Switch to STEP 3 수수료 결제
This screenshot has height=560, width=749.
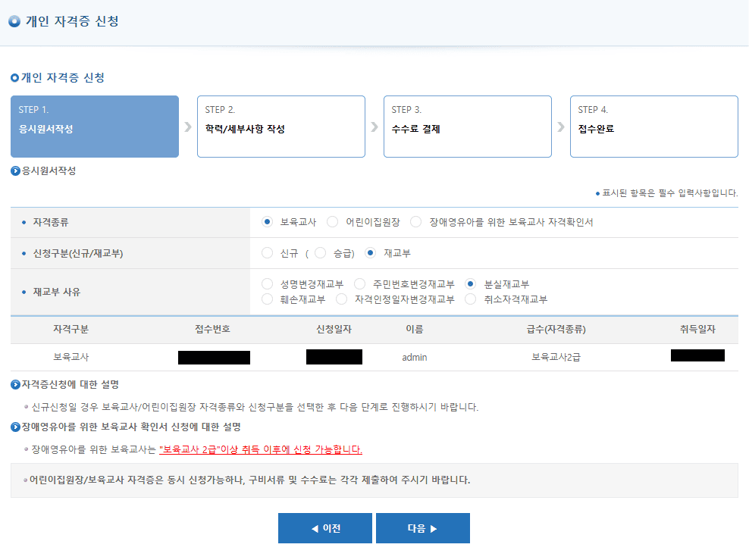click(x=467, y=127)
